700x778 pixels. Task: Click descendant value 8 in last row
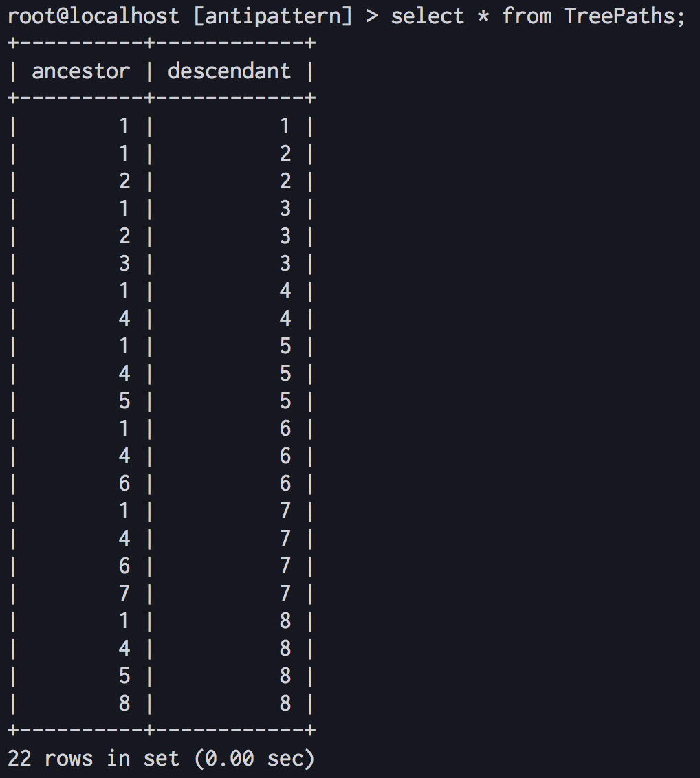point(285,703)
